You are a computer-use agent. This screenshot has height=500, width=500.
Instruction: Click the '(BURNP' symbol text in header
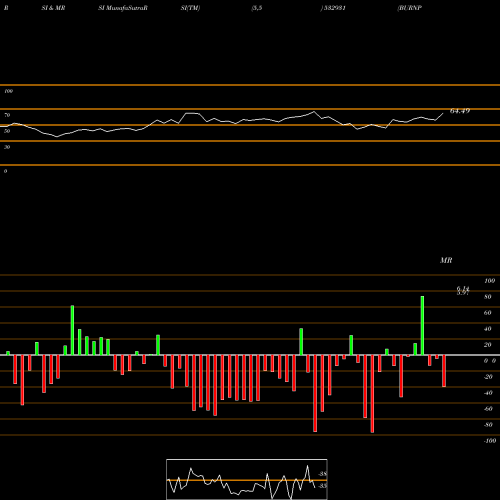point(410,8)
